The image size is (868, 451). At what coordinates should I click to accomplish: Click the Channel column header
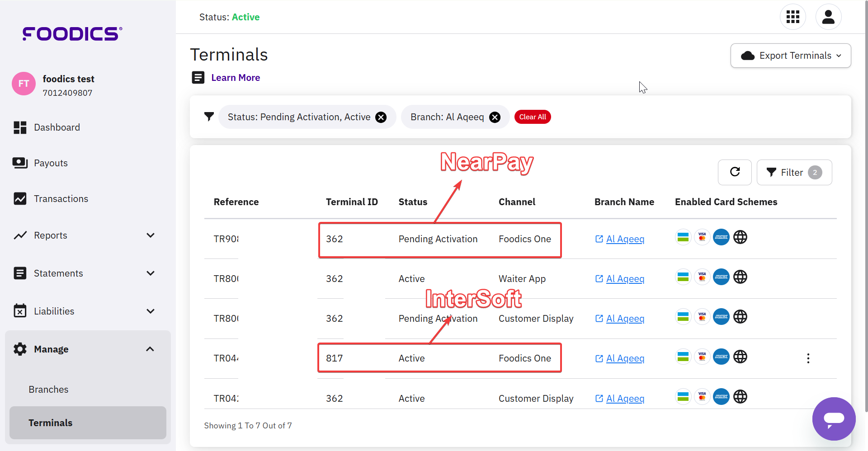pos(517,202)
